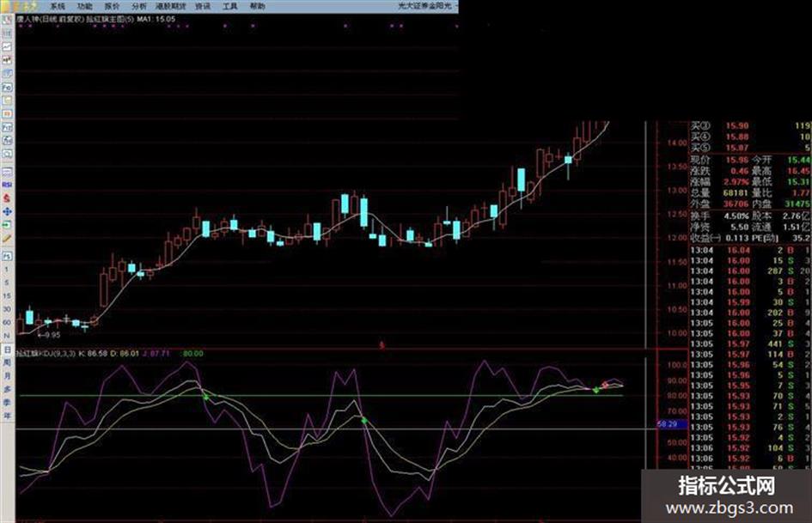
Task: Select the N custom period button
Action: click(7, 336)
